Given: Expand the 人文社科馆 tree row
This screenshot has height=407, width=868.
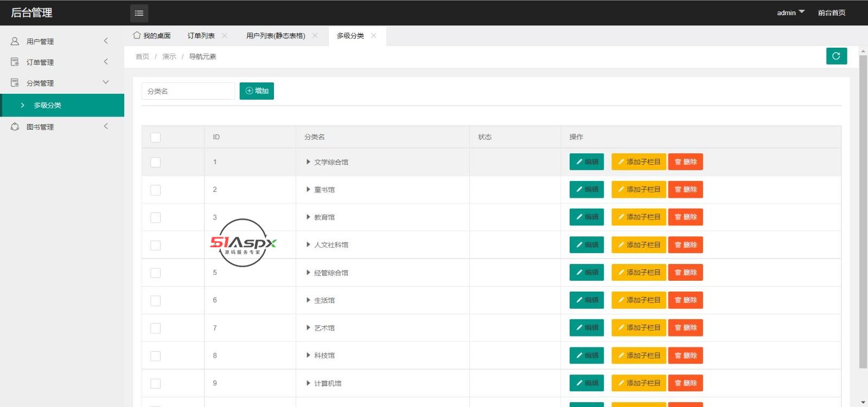Looking at the screenshot, I should pos(308,245).
